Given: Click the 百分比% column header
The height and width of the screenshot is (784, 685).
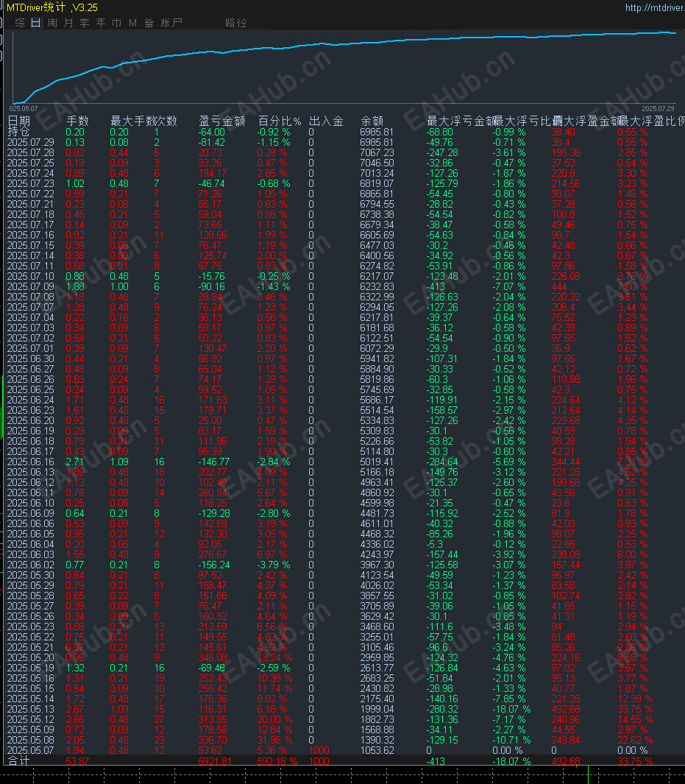Looking at the screenshot, I should coord(280,121).
